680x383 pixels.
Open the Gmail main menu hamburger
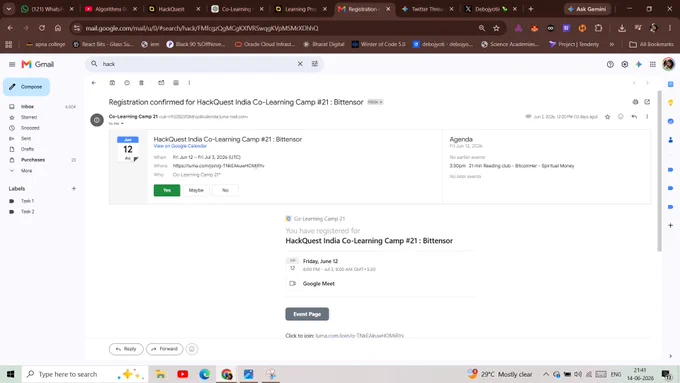pos(12,64)
